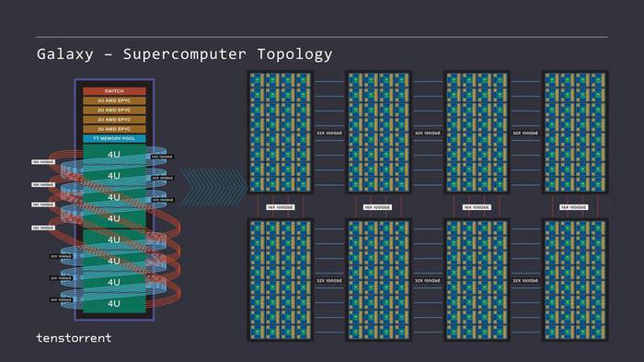Click the tenstorrent logo text
The image size is (644, 362).
point(74,338)
